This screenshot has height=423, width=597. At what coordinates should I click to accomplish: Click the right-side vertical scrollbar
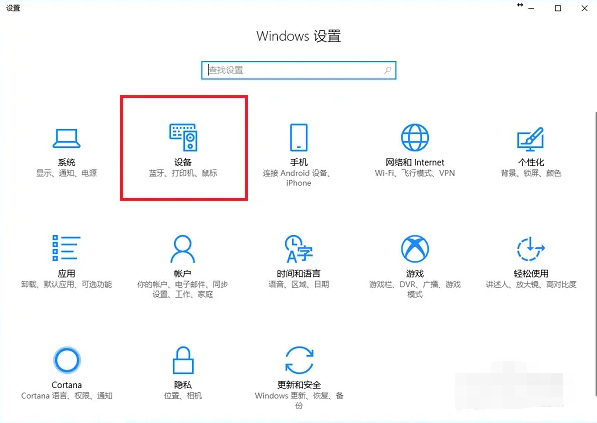pos(595,255)
